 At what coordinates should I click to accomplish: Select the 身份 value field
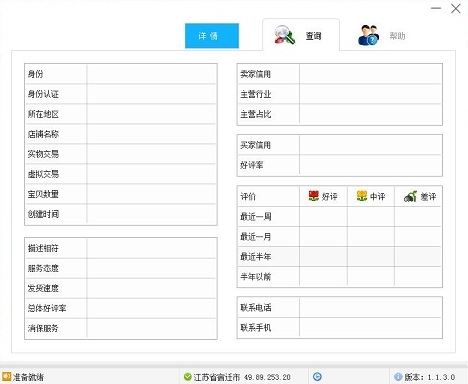click(x=151, y=74)
